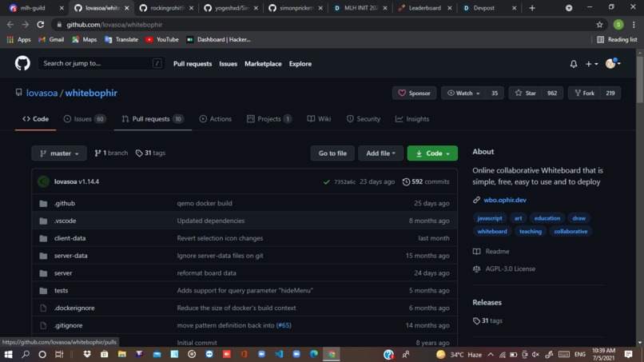Open the Reading list

(617, 39)
